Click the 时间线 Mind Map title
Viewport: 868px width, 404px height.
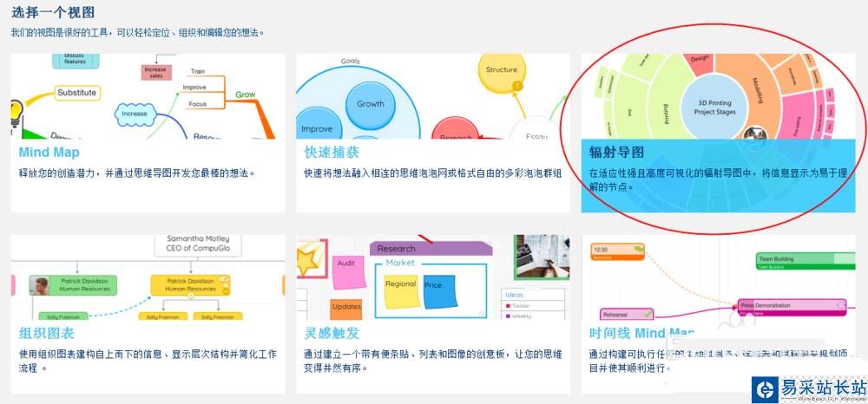click(641, 333)
